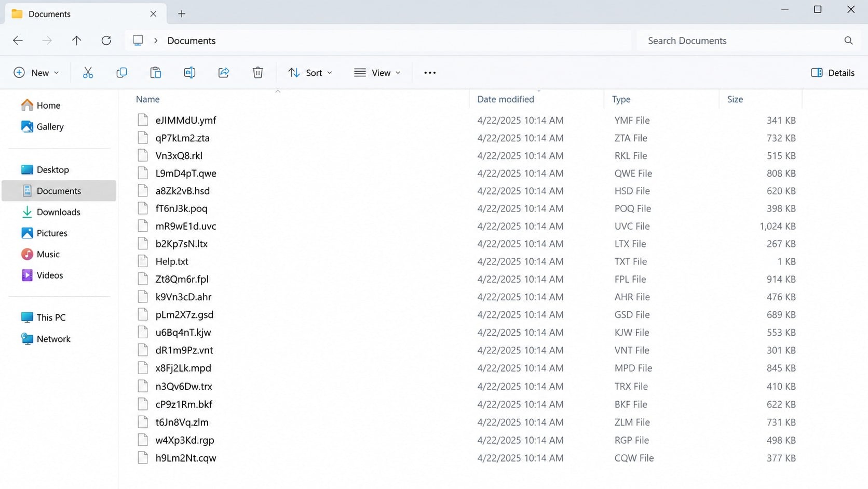Select the Help.txt file
The image size is (868, 489).
(172, 262)
